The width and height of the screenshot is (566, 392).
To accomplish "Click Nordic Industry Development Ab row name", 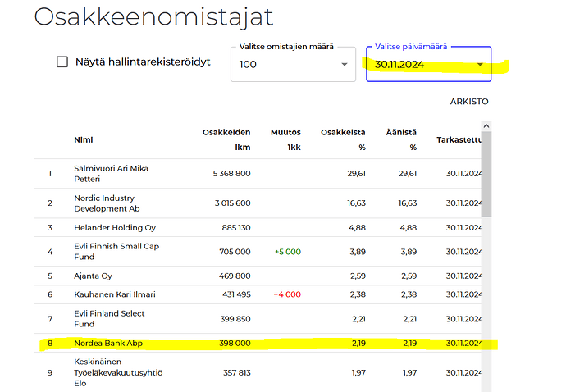I will 107,203.
